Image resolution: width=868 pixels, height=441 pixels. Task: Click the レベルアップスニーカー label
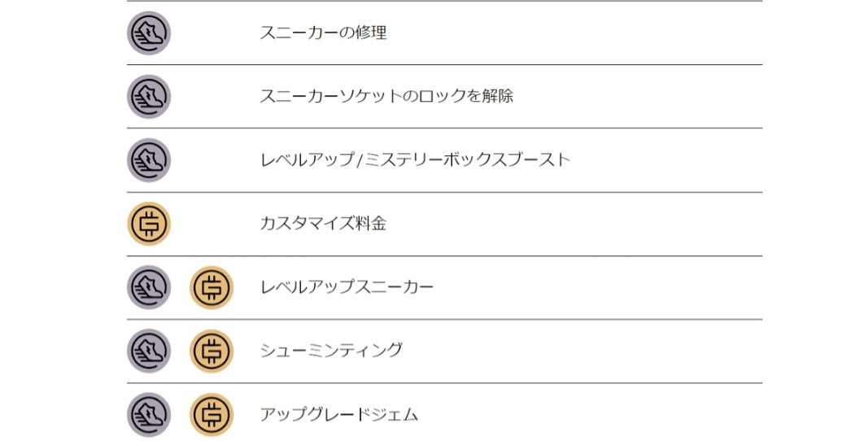click(347, 287)
